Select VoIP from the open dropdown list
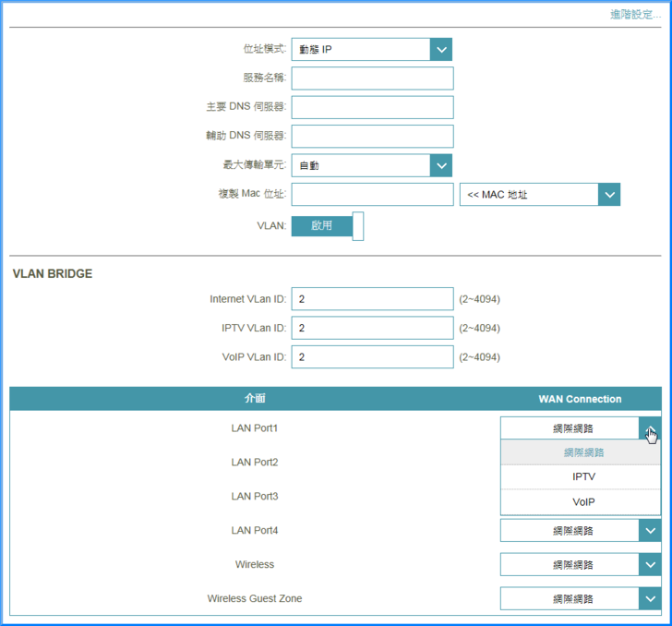Screen dimensions: 672x626 [x=582, y=502]
